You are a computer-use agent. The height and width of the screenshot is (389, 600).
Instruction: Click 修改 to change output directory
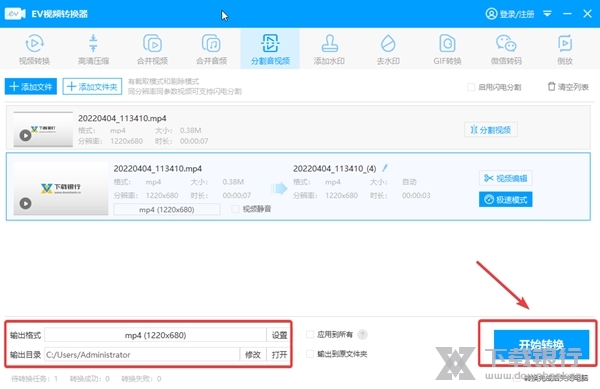pyautogui.click(x=253, y=355)
